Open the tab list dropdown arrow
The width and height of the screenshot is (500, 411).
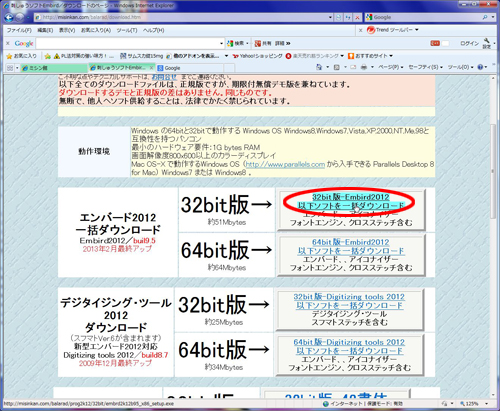17,68
